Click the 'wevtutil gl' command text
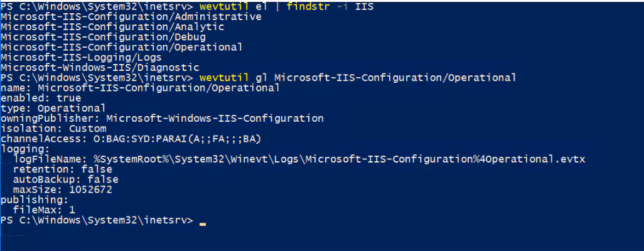This screenshot has height=251, width=644. pos(232,78)
